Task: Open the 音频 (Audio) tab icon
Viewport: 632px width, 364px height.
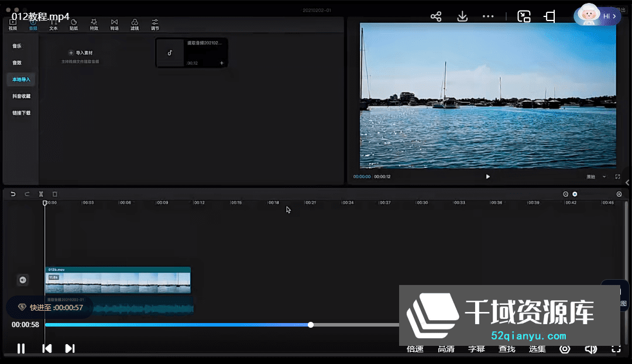Action: click(33, 25)
